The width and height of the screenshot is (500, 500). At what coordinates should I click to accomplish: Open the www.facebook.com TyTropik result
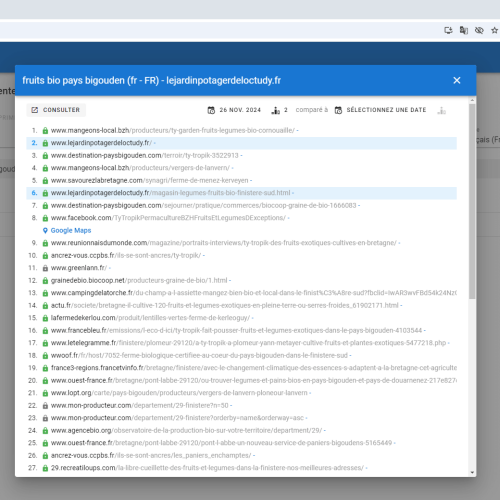point(168,218)
